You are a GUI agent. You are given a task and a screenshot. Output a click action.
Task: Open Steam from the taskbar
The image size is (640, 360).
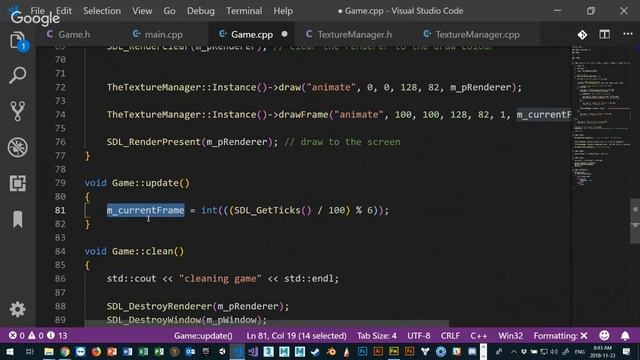tap(315, 351)
